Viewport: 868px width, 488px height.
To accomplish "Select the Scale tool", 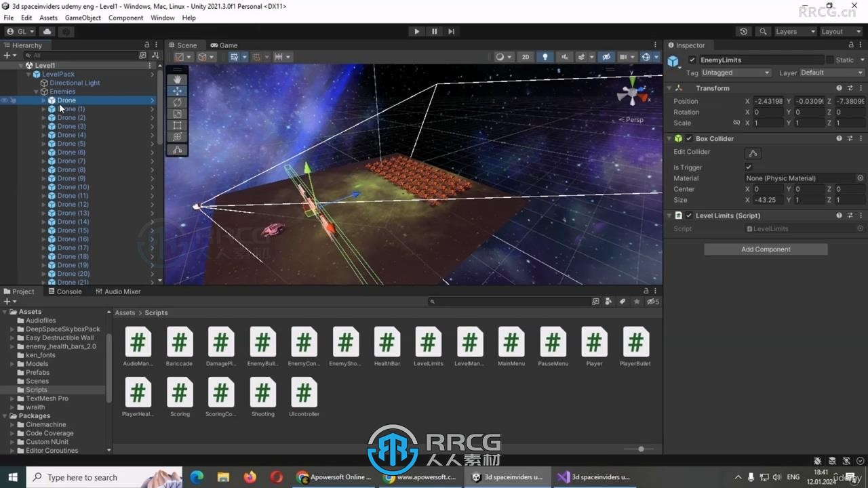I will 177,114.
